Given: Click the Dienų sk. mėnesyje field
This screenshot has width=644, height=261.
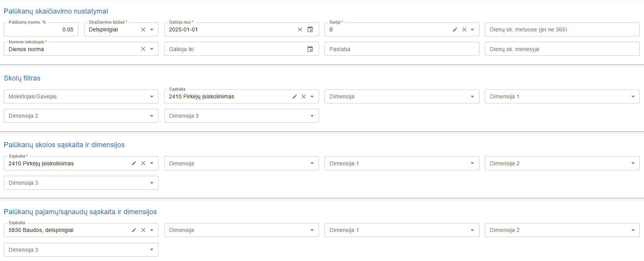Looking at the screenshot, I should [562, 49].
